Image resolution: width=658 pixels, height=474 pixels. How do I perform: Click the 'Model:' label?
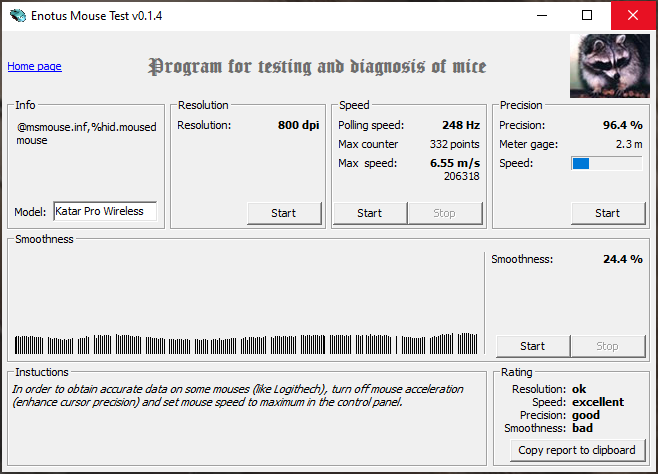[30, 212]
